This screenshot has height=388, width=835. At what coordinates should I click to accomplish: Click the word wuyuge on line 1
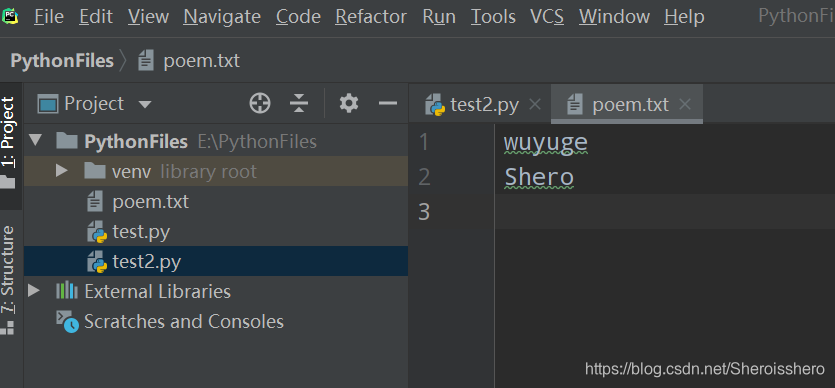(x=545, y=143)
